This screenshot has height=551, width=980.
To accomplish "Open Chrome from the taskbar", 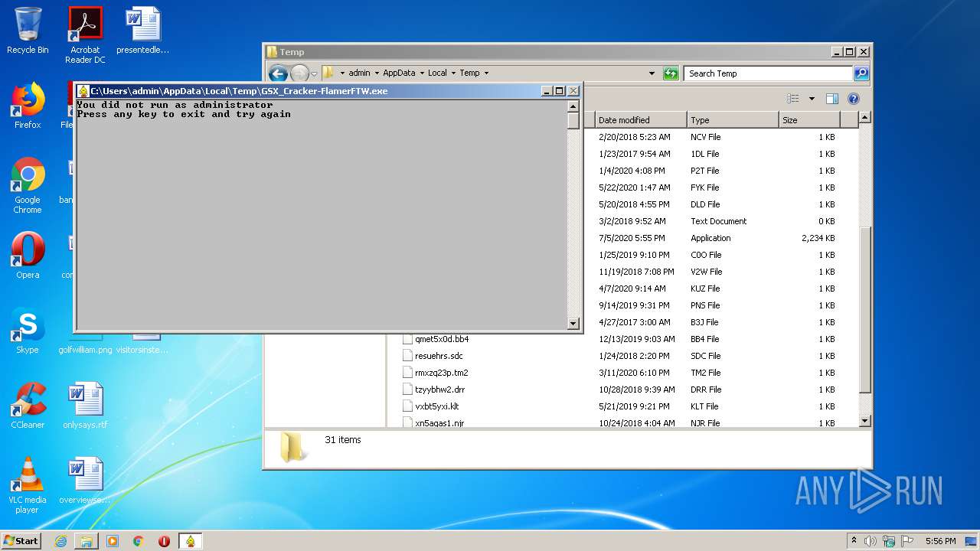I will click(x=138, y=541).
